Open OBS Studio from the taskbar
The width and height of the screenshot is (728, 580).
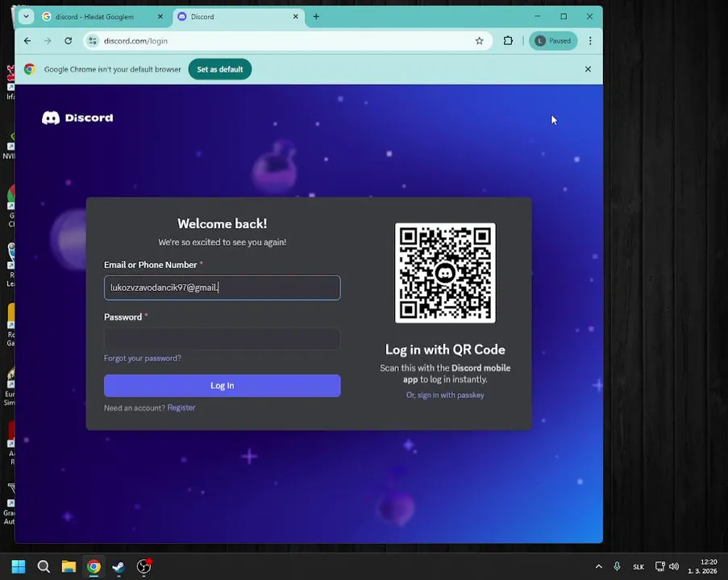click(144, 566)
